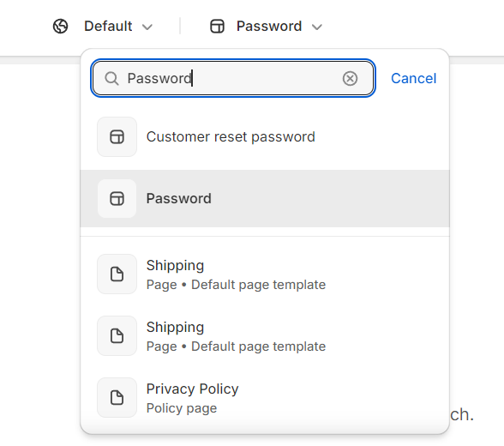The height and width of the screenshot is (446, 504).
Task: Click the first Shipping page icon
Action: [x=117, y=274]
